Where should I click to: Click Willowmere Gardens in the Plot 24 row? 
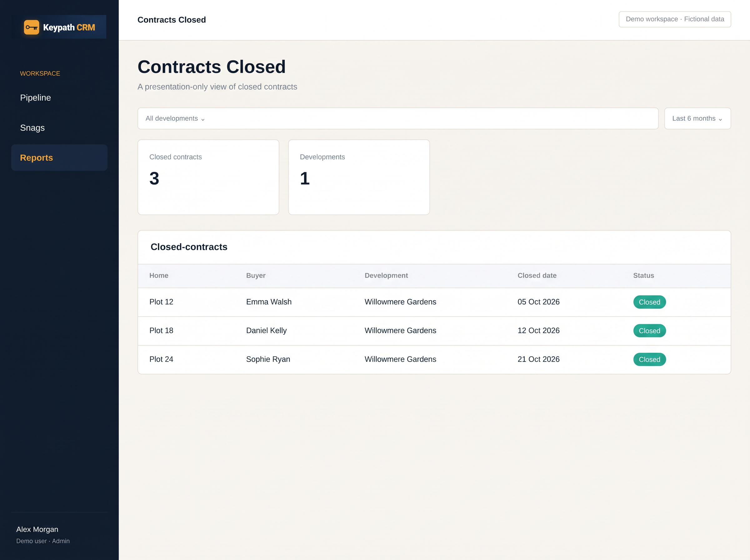point(400,359)
